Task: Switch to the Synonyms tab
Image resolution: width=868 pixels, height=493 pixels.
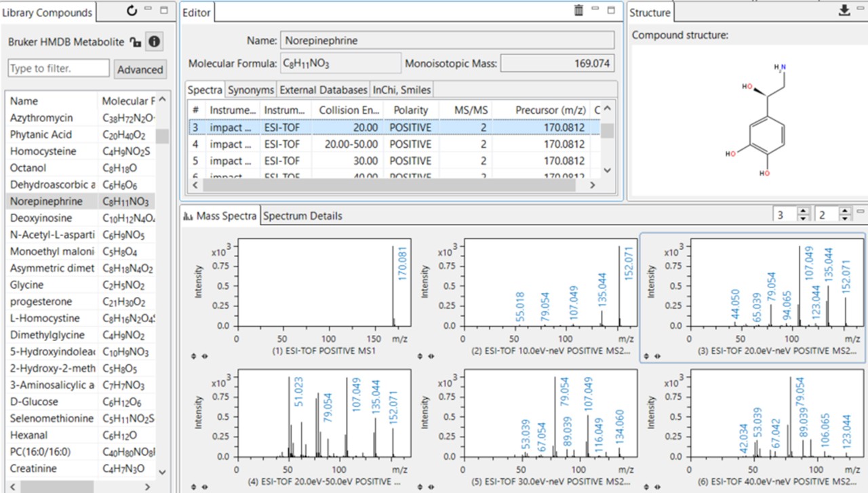Action: (251, 90)
